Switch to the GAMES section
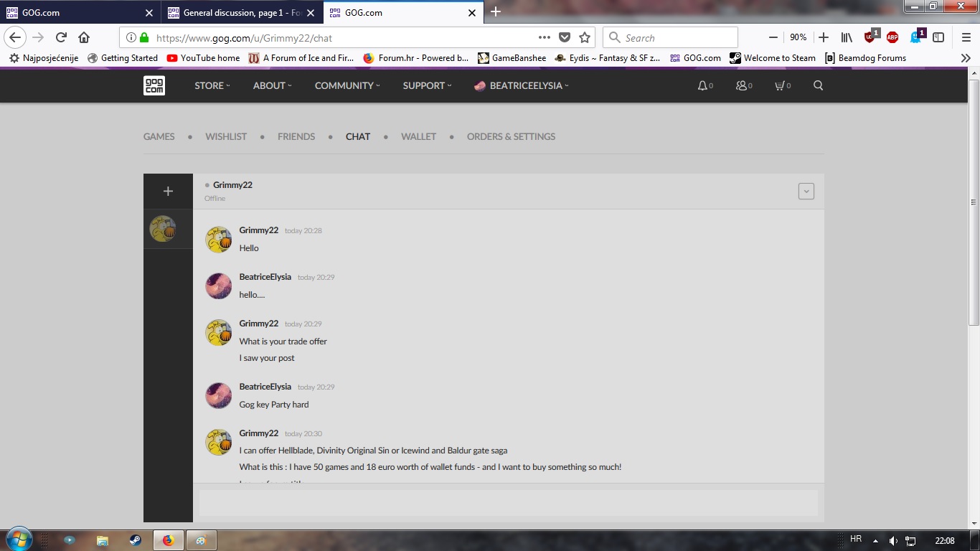The height and width of the screenshot is (551, 980). pos(159,136)
